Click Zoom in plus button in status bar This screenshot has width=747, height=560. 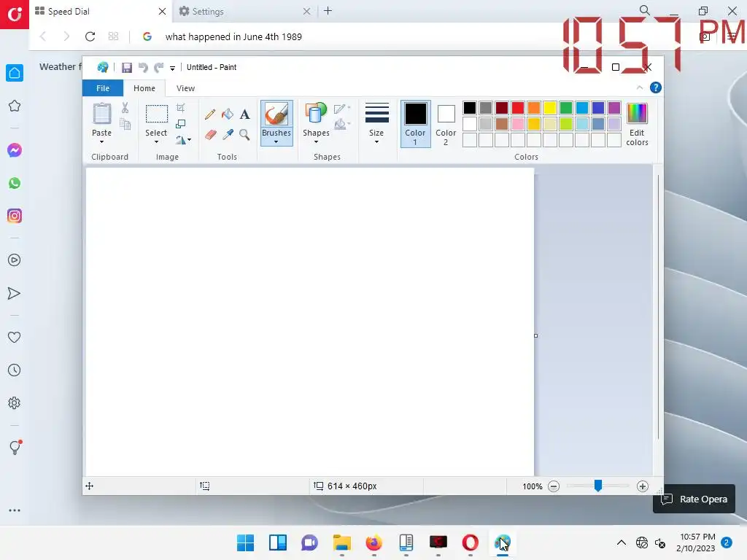(x=642, y=486)
